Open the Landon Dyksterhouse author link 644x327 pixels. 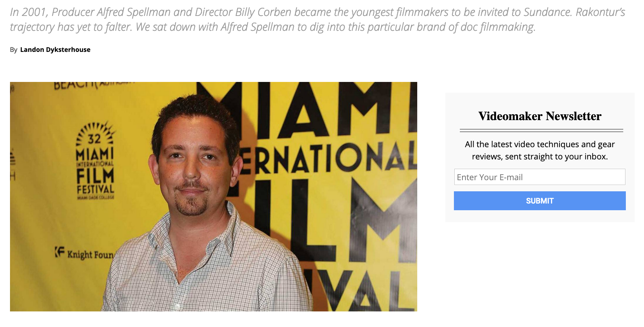pos(55,50)
